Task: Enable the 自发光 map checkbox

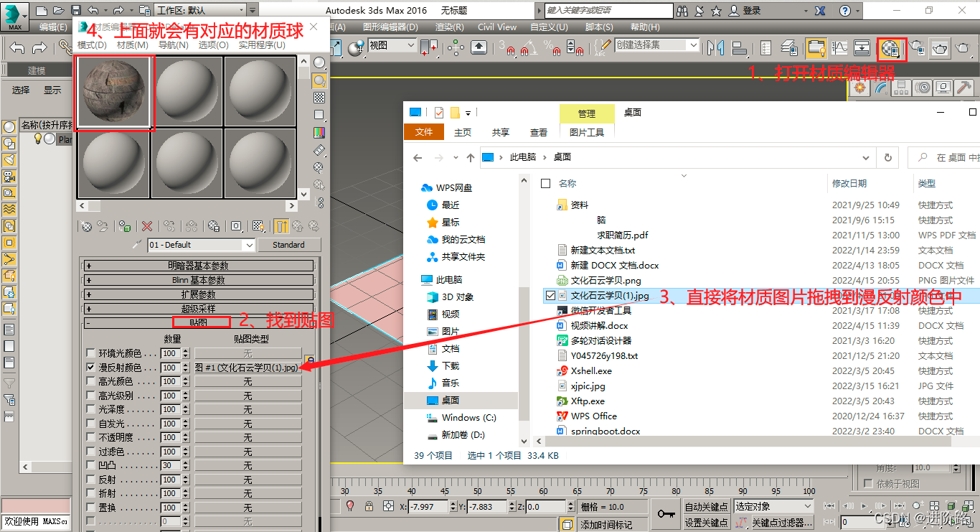Action: tap(90, 424)
